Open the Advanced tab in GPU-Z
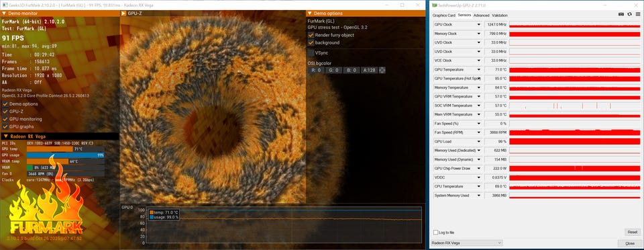644x250 pixels. pos(482,15)
